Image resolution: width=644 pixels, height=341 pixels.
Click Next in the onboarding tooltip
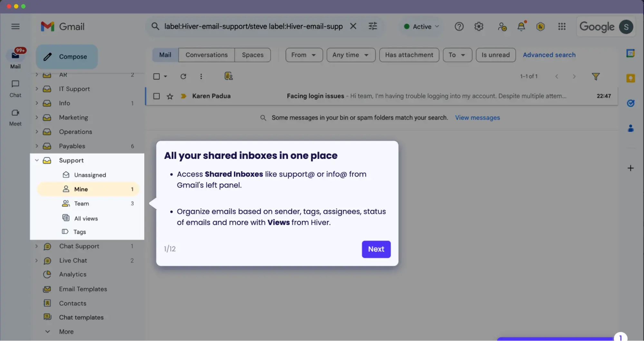376,249
